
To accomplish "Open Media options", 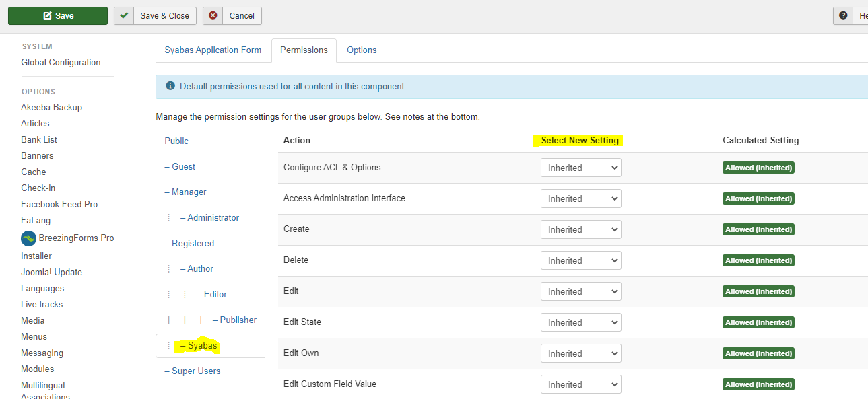I will [x=33, y=320].
